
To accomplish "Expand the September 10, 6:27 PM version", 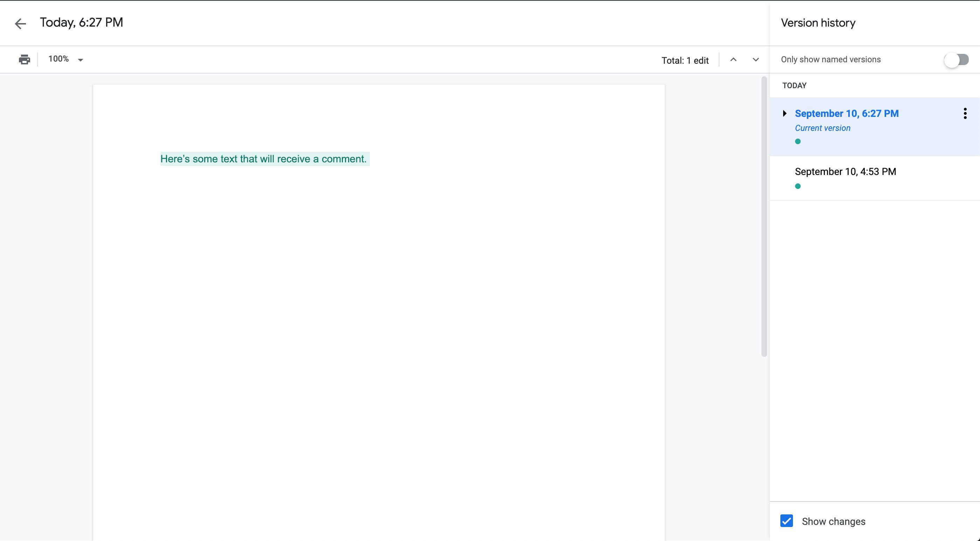I will coord(785,113).
